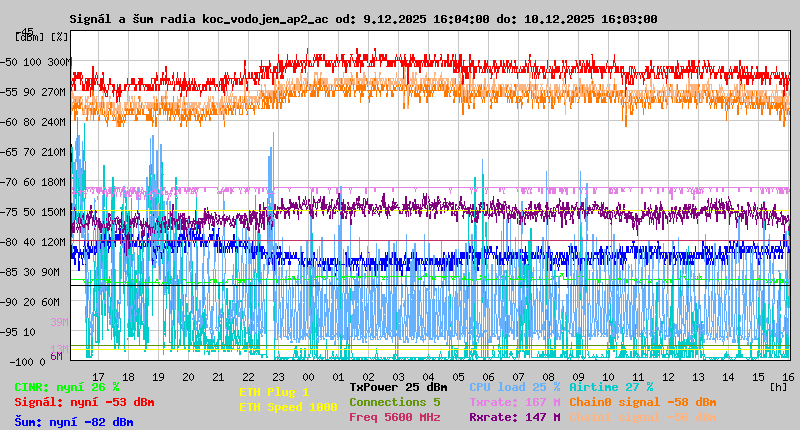Select the CPU load legend entry
The height and width of the screenshot is (430, 800).
click(514, 387)
